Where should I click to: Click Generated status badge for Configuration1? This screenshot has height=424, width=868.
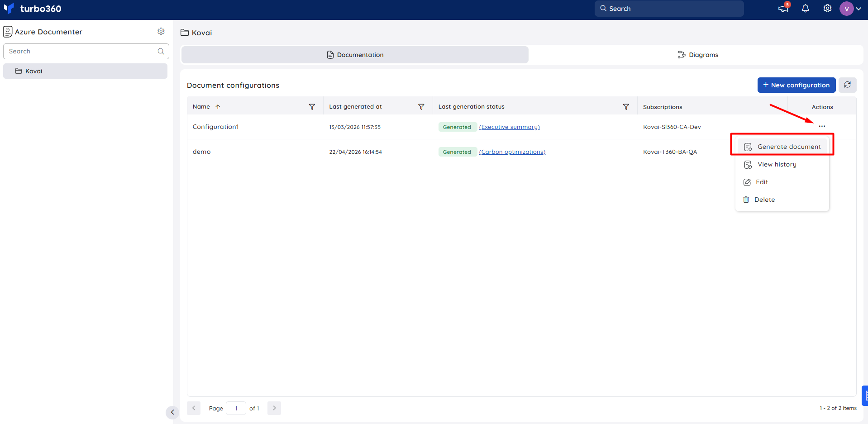pos(457,127)
